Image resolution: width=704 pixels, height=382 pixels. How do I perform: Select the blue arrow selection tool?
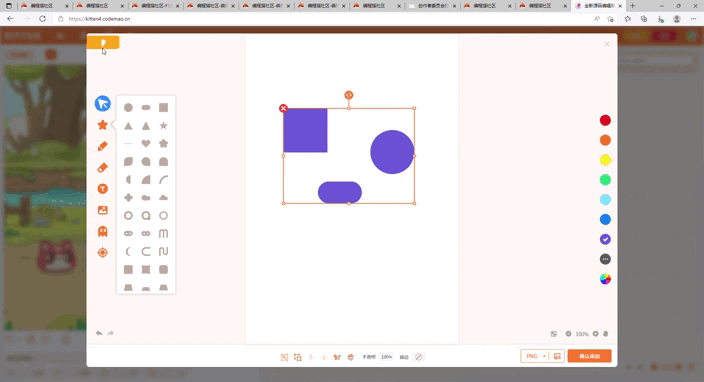click(102, 103)
